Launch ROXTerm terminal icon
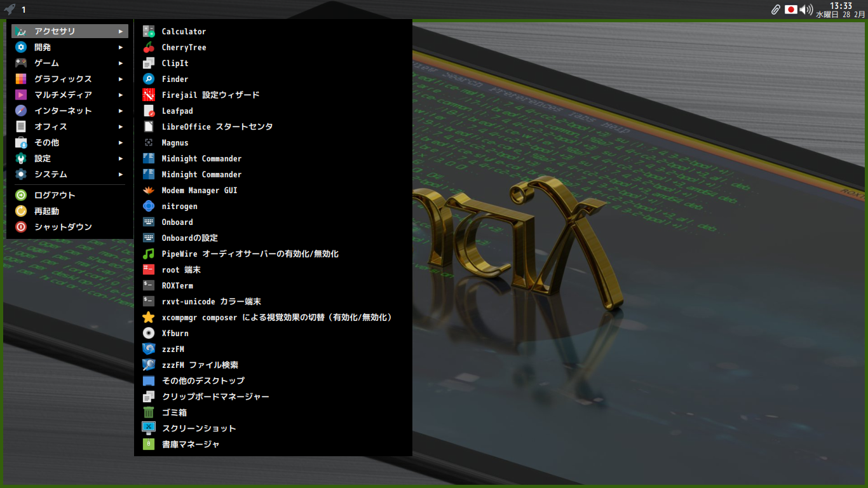 pyautogui.click(x=149, y=285)
